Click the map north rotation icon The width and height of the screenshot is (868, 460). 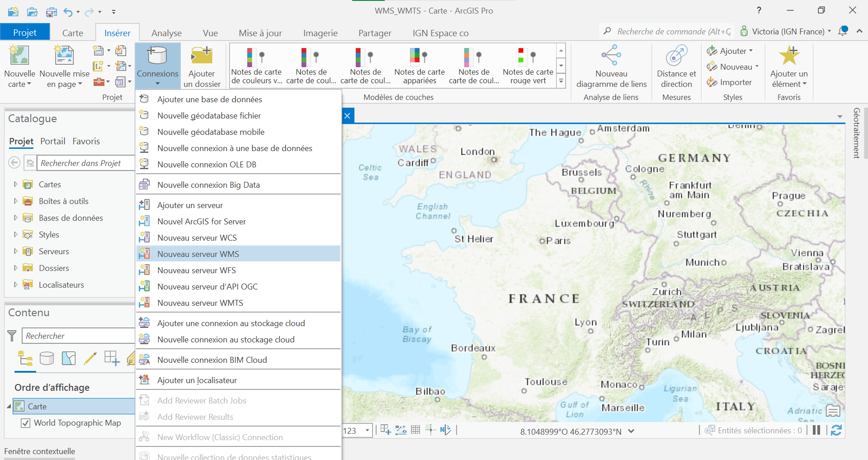(445, 430)
